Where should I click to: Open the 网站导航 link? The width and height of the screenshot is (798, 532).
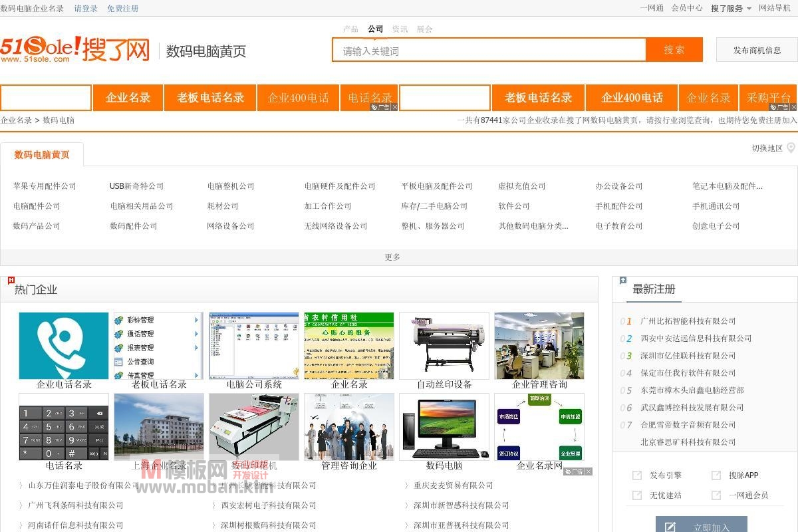(775, 9)
